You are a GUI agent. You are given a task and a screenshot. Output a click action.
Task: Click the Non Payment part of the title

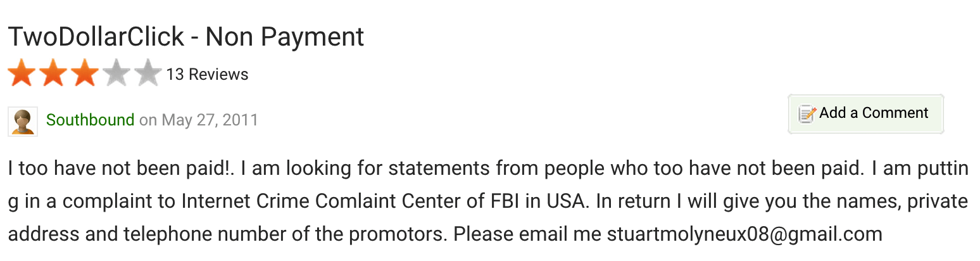tap(285, 37)
